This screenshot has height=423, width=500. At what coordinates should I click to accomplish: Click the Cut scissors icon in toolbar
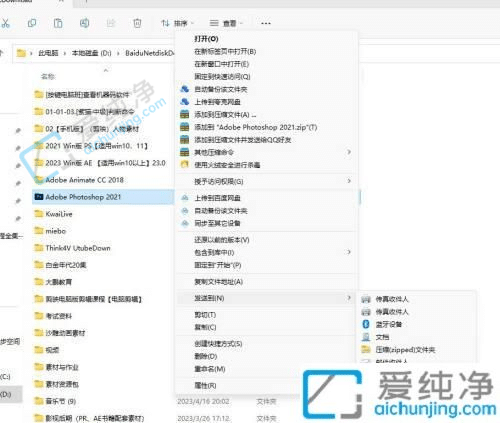[x=5, y=23]
